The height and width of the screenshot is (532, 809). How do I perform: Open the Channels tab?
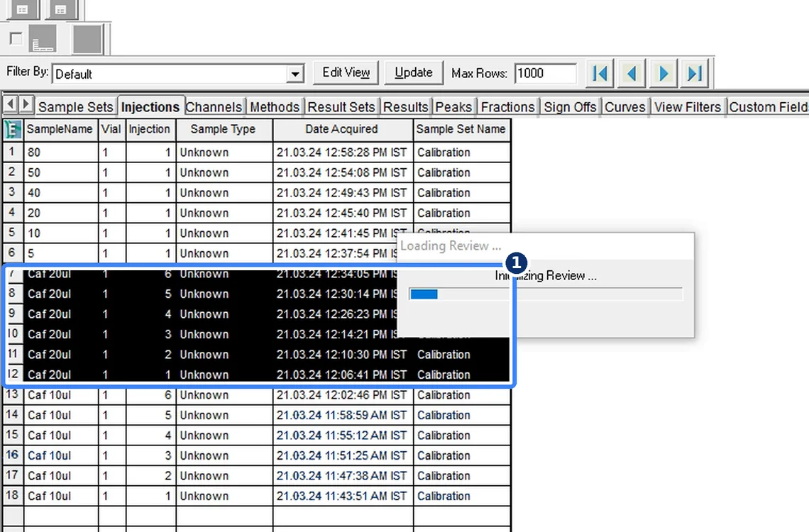[214, 106]
